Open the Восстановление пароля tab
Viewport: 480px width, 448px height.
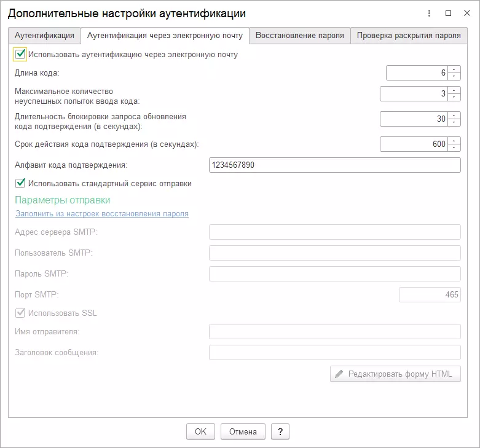300,36
